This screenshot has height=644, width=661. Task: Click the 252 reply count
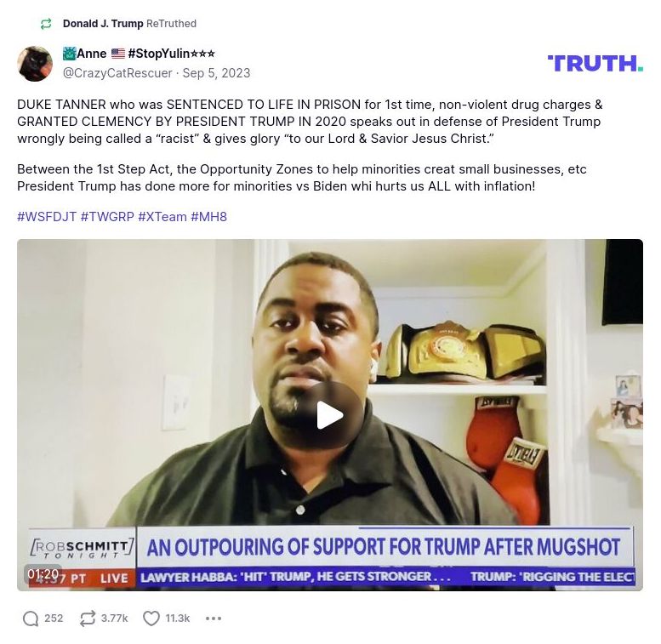[54, 618]
